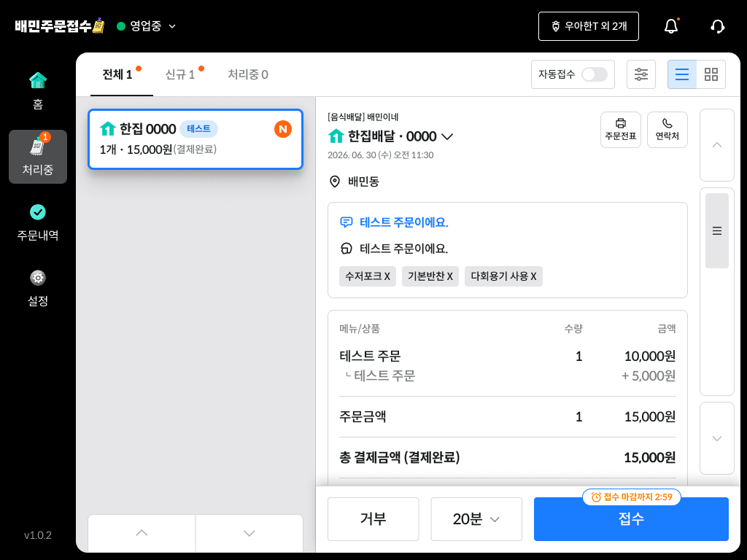This screenshot has height=560, width=747.
Task: Click the [음식배달] 배민이네 store label
Action: (363, 117)
